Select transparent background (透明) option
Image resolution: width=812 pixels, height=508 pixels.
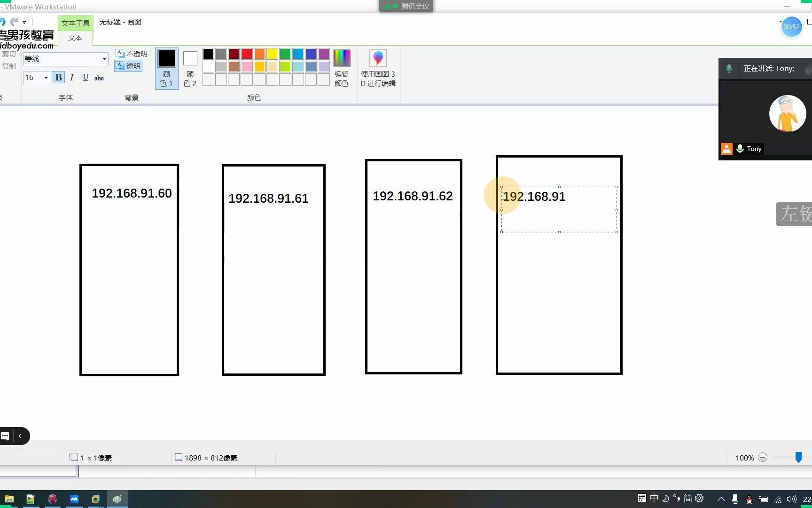click(x=128, y=66)
